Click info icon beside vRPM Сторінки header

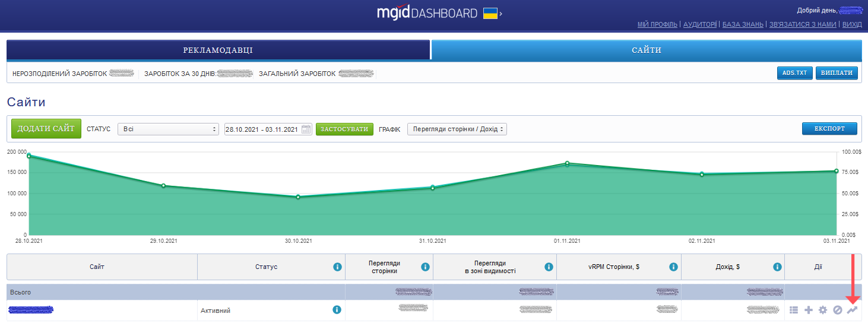(673, 267)
